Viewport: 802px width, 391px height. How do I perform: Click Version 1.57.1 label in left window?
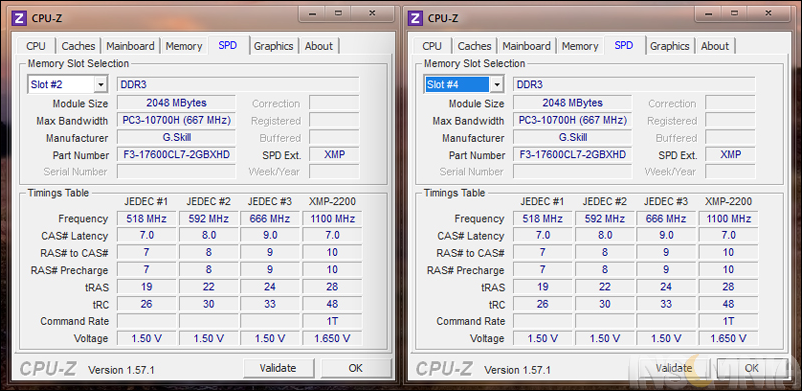click(x=121, y=370)
